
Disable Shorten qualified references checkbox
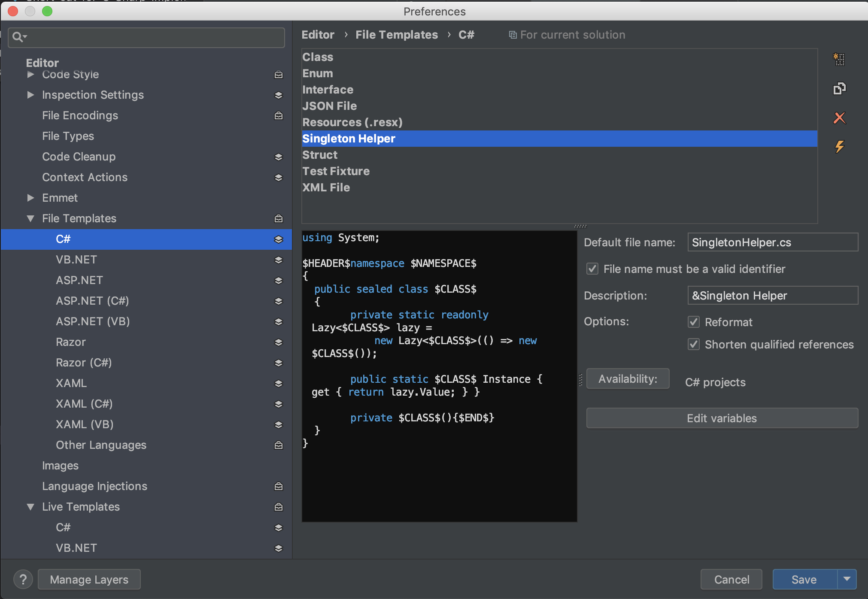tap(694, 345)
